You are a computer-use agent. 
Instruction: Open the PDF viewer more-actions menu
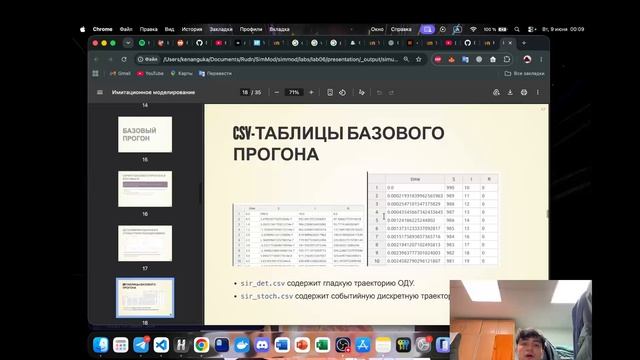click(538, 93)
